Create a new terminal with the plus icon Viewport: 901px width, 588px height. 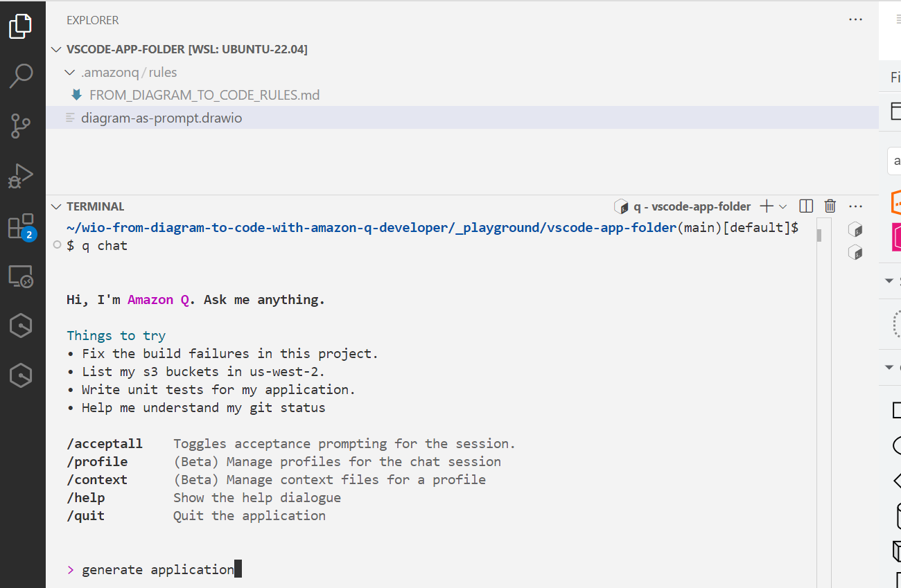pyautogui.click(x=766, y=206)
